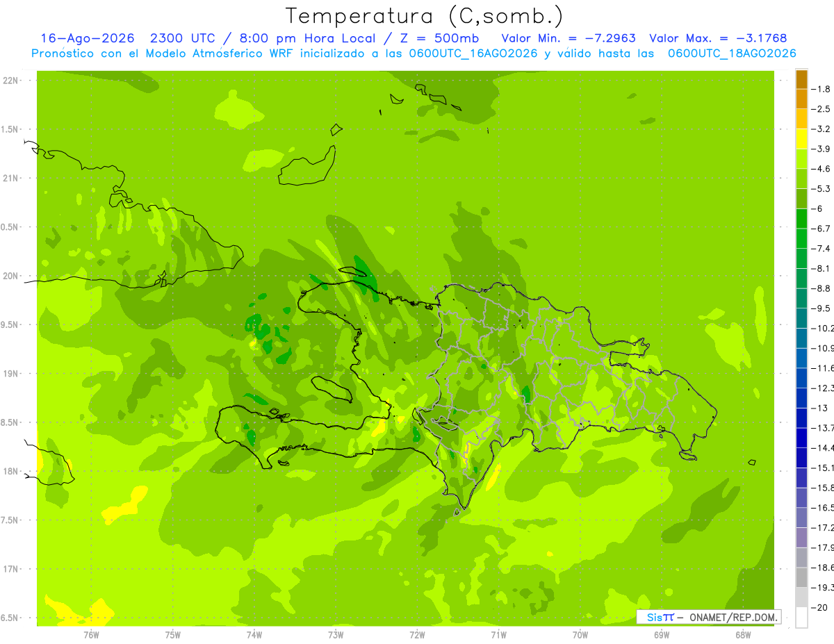Click the '17N' latitude label

10,569
